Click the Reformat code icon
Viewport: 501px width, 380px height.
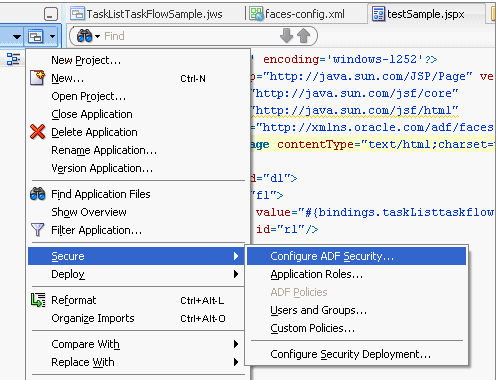coord(38,300)
